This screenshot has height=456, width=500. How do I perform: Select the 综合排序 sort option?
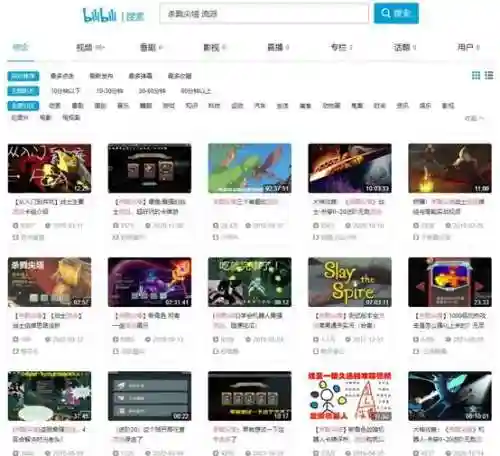coord(23,76)
